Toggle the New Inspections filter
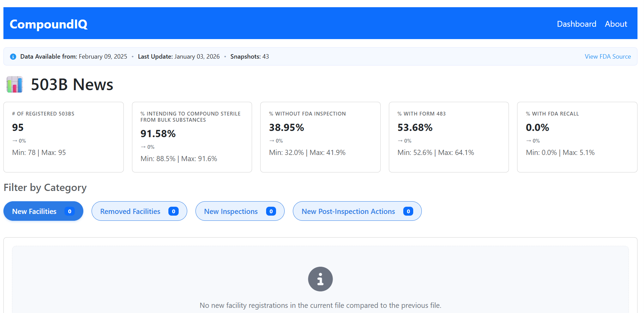This screenshot has height=313, width=644. [x=240, y=211]
